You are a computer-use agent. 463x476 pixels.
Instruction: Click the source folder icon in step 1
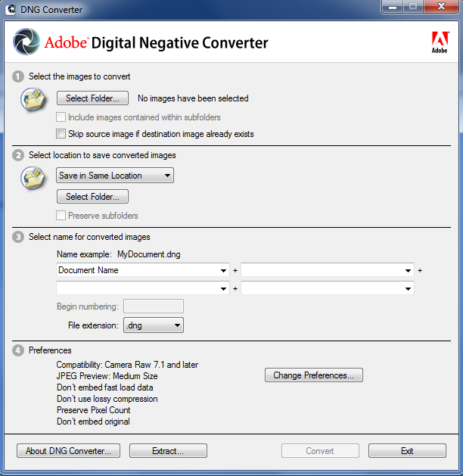(x=34, y=99)
